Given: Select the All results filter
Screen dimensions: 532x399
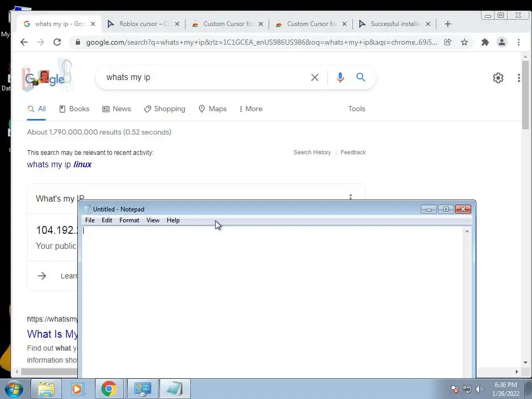Looking at the screenshot, I should (x=36, y=109).
